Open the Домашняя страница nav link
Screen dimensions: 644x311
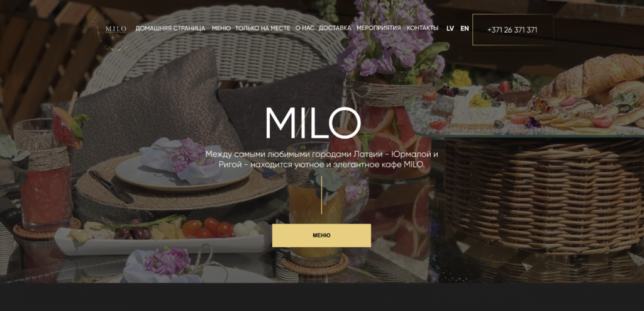coord(170,28)
